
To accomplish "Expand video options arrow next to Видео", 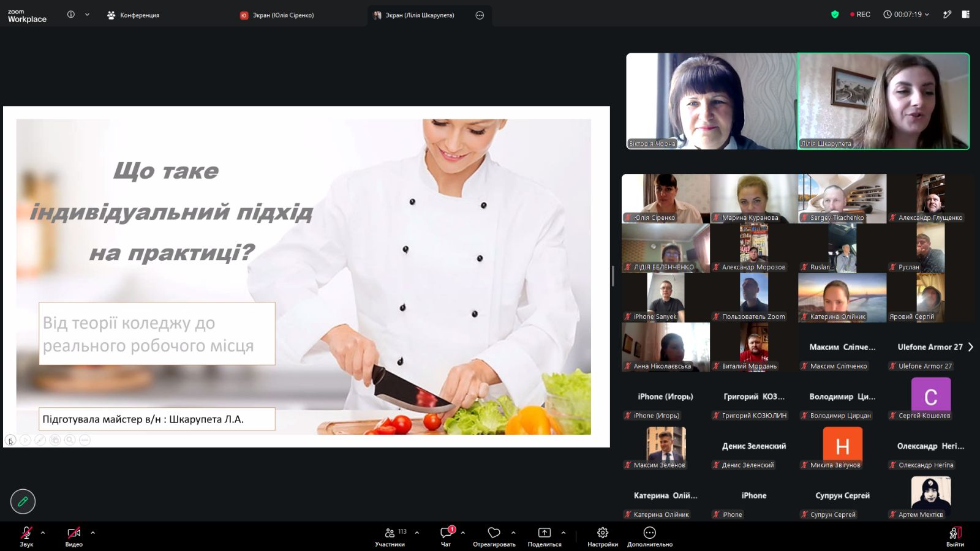I will pos(93,533).
